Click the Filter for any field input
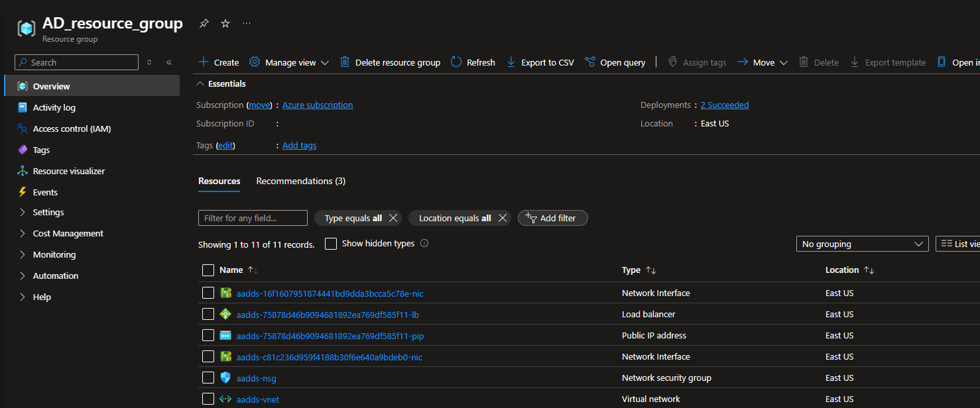This screenshot has width=980, height=408. 253,218
